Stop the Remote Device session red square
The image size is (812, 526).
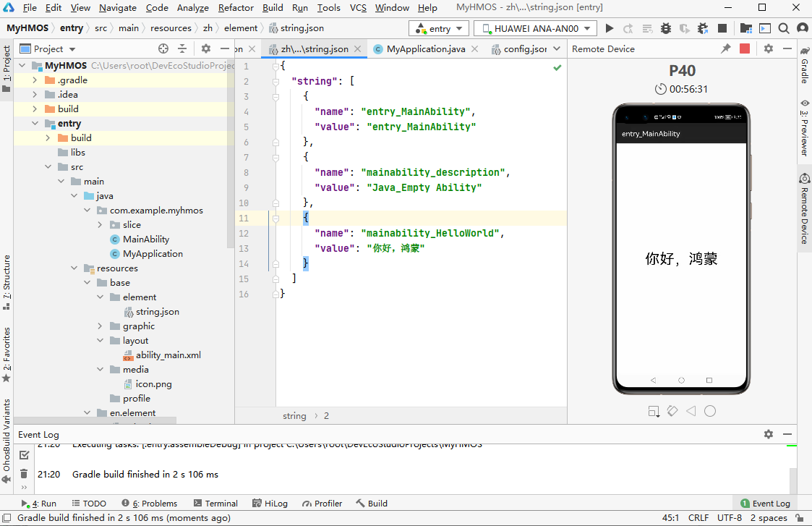(745, 49)
